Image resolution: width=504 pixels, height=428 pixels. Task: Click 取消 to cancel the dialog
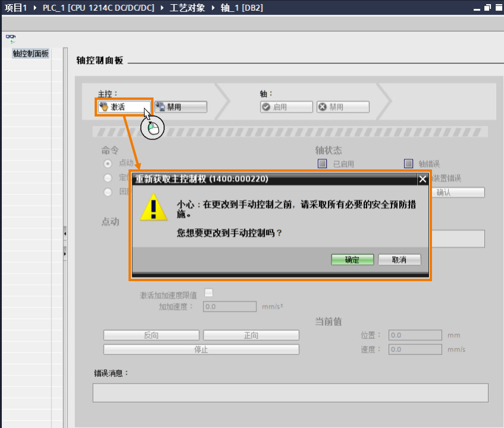tap(399, 260)
